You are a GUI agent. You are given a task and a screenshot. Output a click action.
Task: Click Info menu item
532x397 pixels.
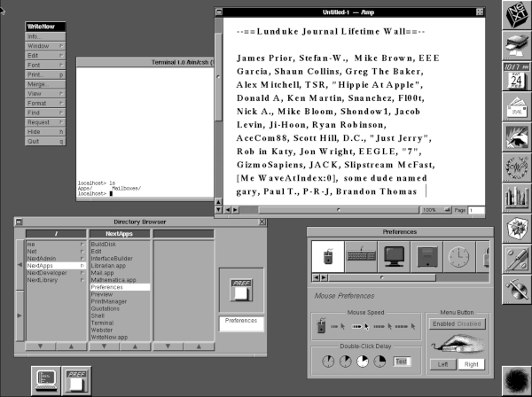[x=45, y=36]
